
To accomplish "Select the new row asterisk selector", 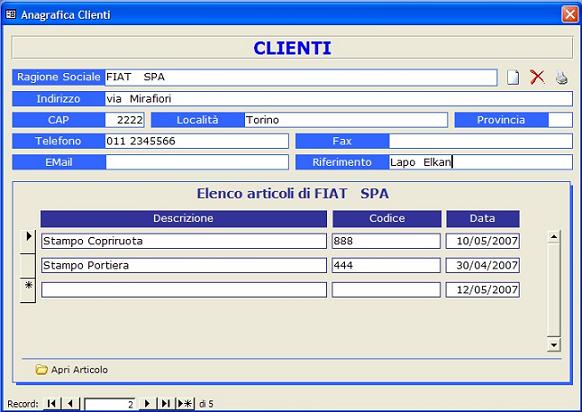I will (x=28, y=290).
